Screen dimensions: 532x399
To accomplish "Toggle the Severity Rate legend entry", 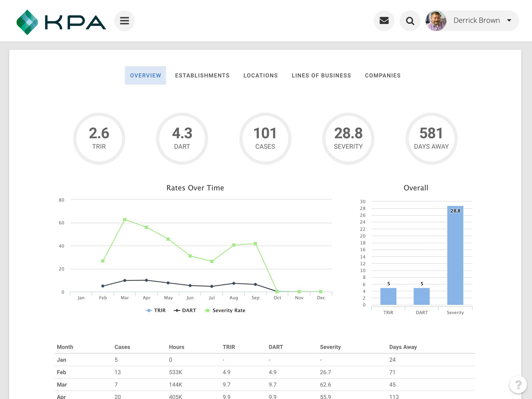I will [x=225, y=310].
